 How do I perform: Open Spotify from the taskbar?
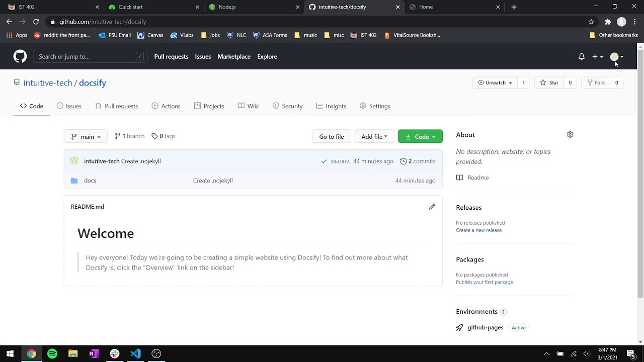tap(52, 354)
